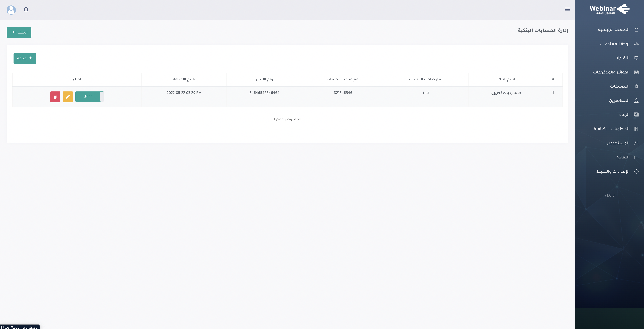The width and height of the screenshot is (644, 329).
Task: Click the إدارة الحسابات البنكية page title
Action: (x=543, y=30)
